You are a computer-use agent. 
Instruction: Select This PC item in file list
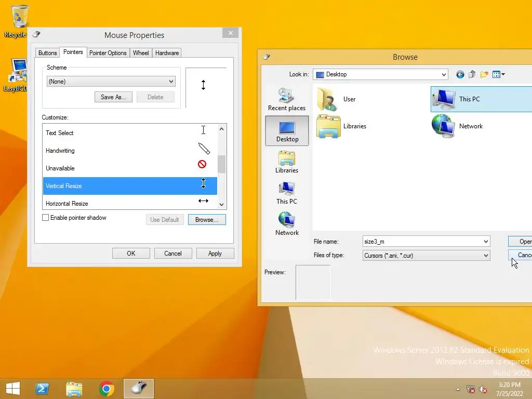pyautogui.click(x=481, y=99)
